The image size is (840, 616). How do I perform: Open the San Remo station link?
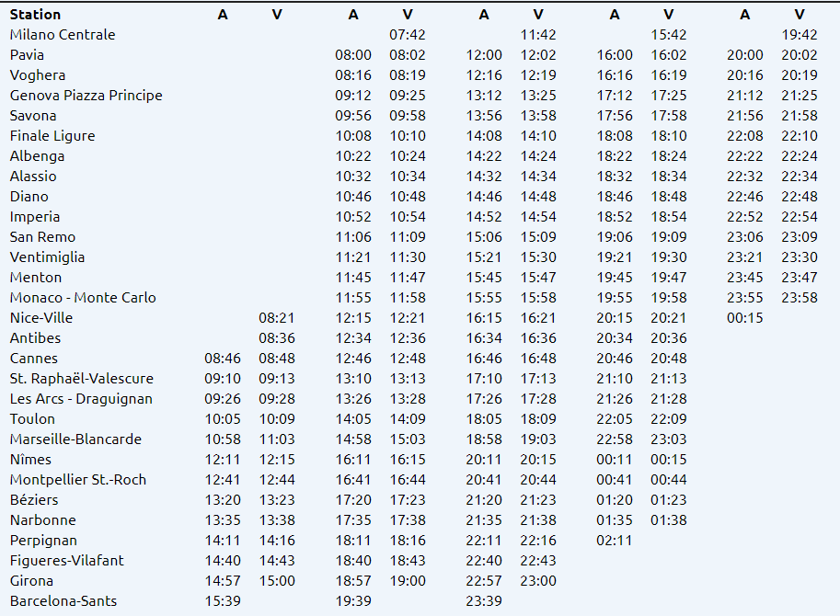[x=42, y=237]
